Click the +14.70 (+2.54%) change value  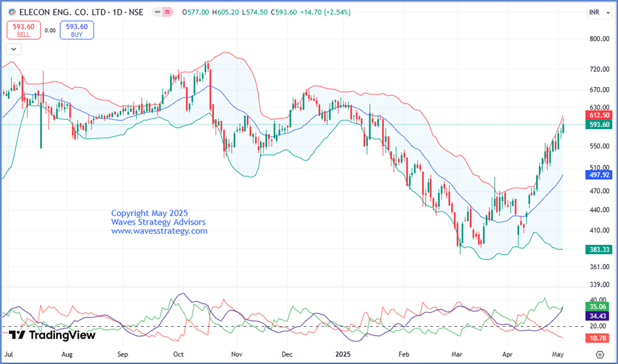(325, 12)
